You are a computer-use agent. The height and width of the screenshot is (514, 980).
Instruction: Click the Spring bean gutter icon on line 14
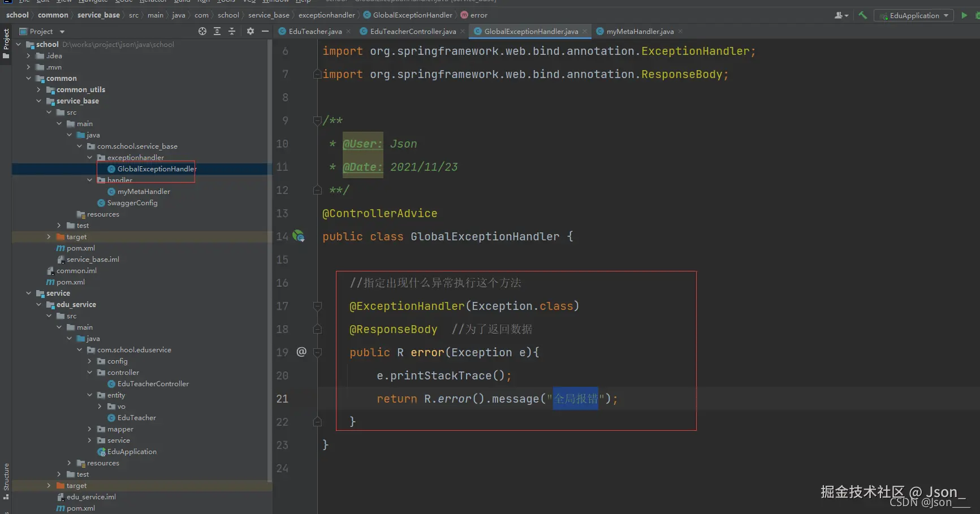click(x=299, y=236)
